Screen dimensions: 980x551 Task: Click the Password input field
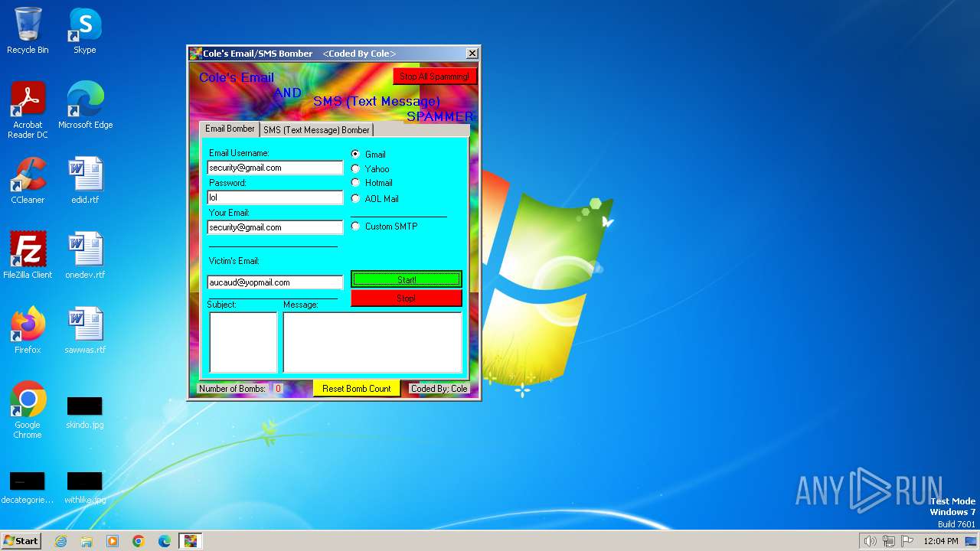pyautogui.click(x=275, y=197)
